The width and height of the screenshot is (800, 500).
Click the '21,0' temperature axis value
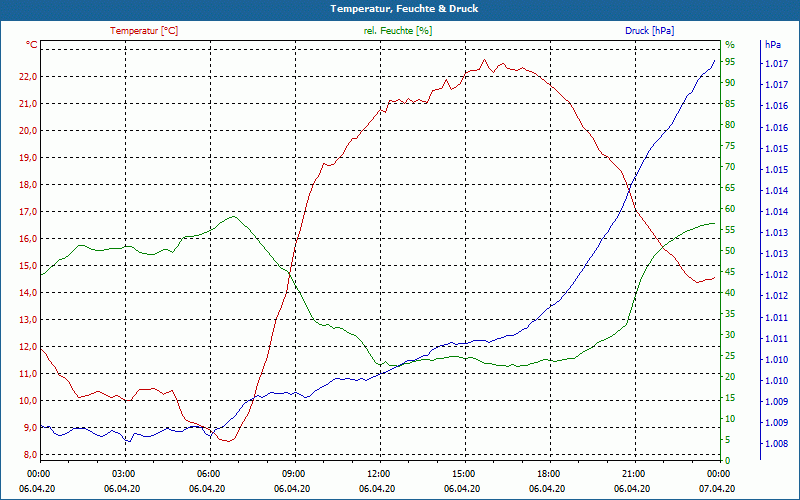pyautogui.click(x=28, y=104)
